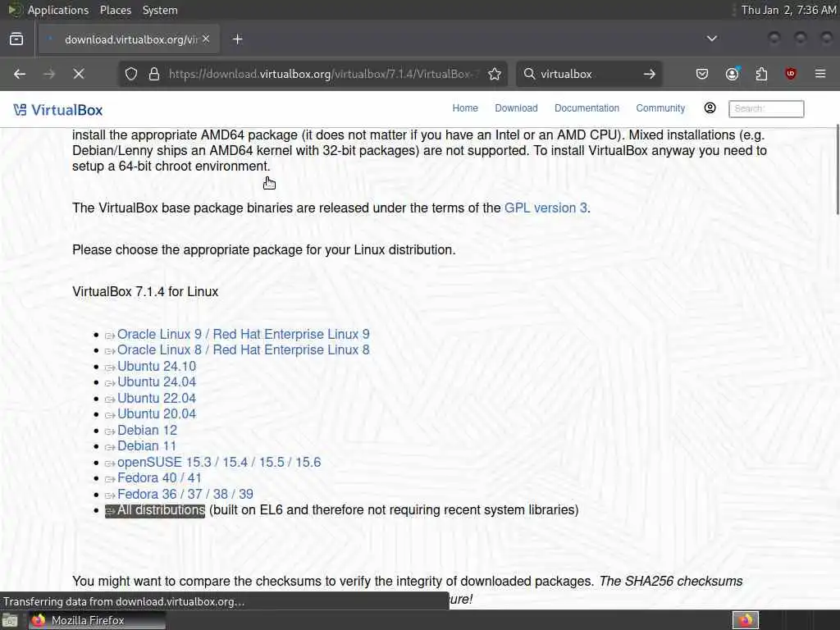Open the Firefox View icon
The height and width of the screenshot is (630, 840).
tap(16, 39)
